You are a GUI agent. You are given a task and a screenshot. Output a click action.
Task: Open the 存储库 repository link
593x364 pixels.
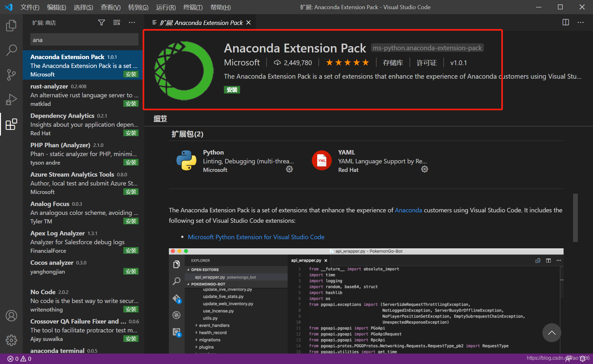tap(393, 63)
